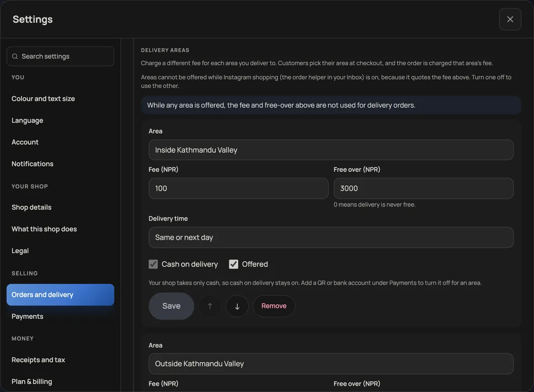Edit the Inside Kathmandu Valley area name
The width and height of the screenshot is (534, 392).
tap(331, 150)
